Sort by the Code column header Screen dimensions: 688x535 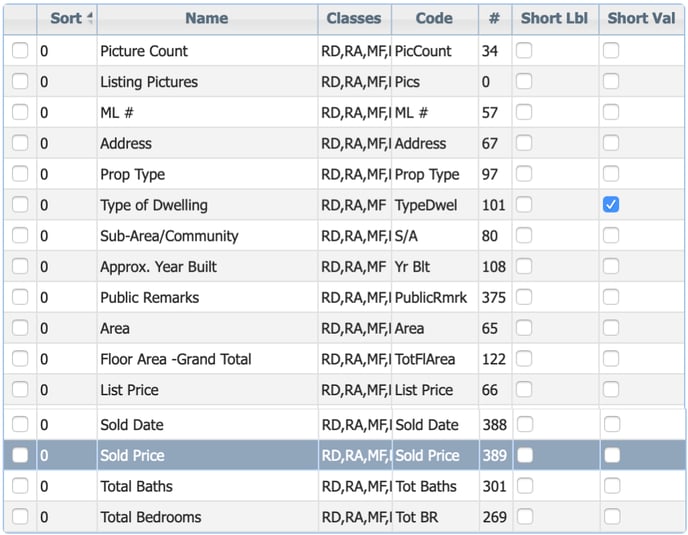434,18
